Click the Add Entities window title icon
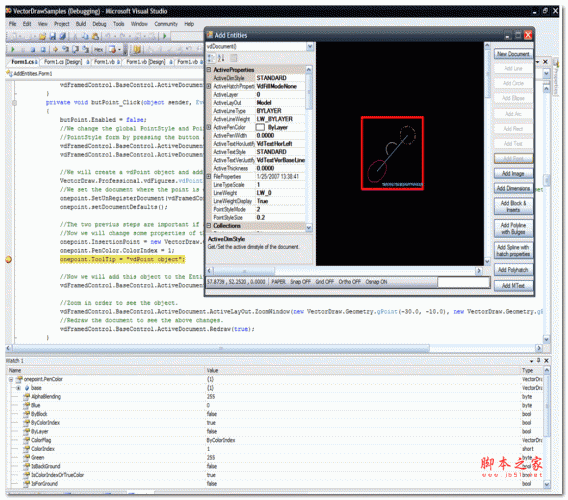Viewport: 568px width, 500px height. pyautogui.click(x=210, y=35)
